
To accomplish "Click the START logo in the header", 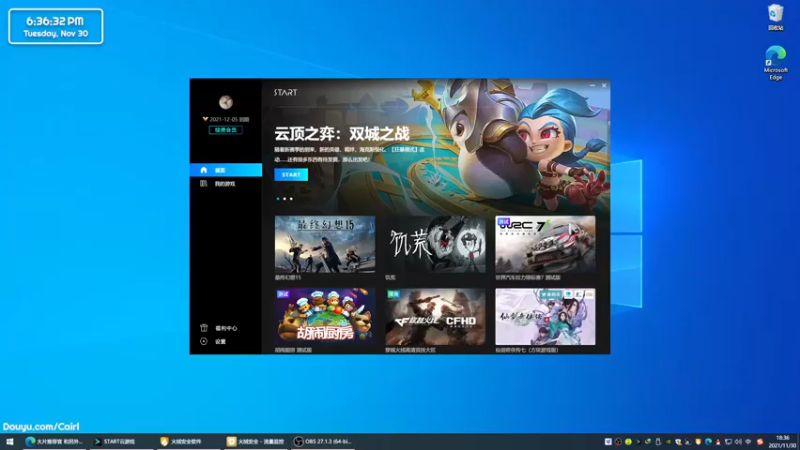I will point(285,92).
